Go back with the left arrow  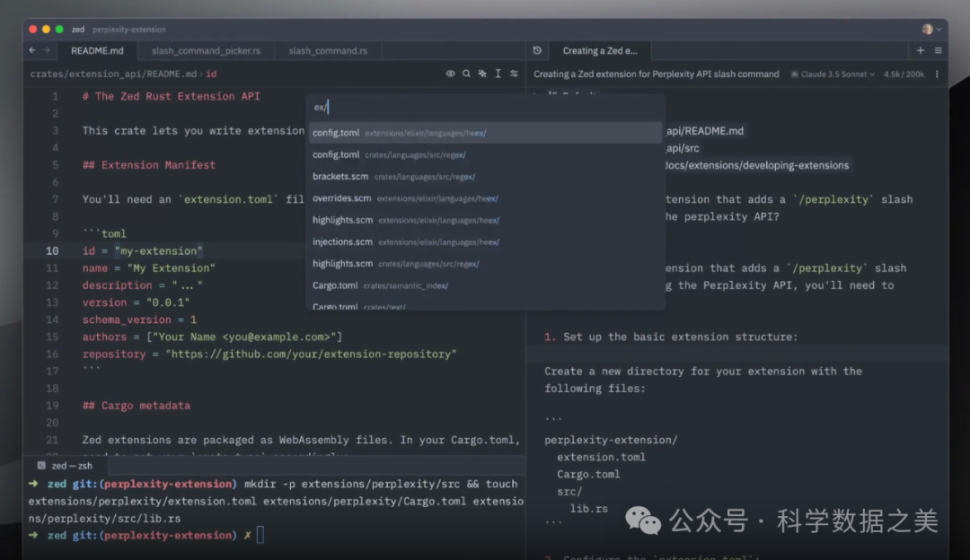coord(32,50)
